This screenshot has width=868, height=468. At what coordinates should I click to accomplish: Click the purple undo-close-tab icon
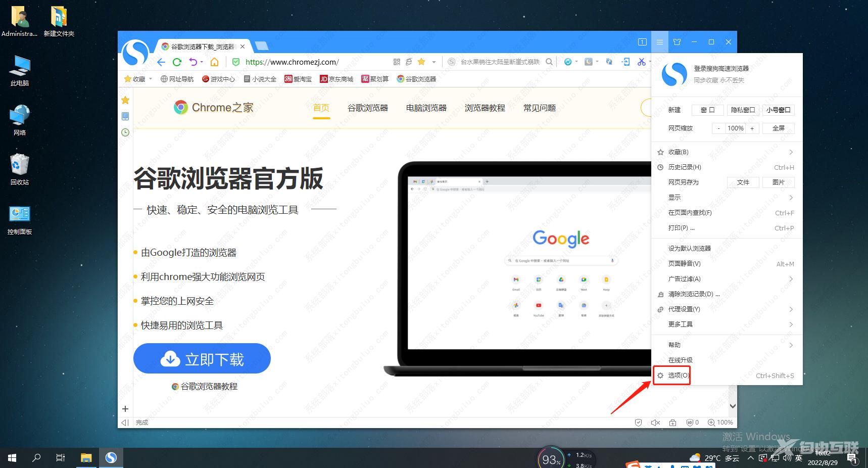pyautogui.click(x=193, y=62)
